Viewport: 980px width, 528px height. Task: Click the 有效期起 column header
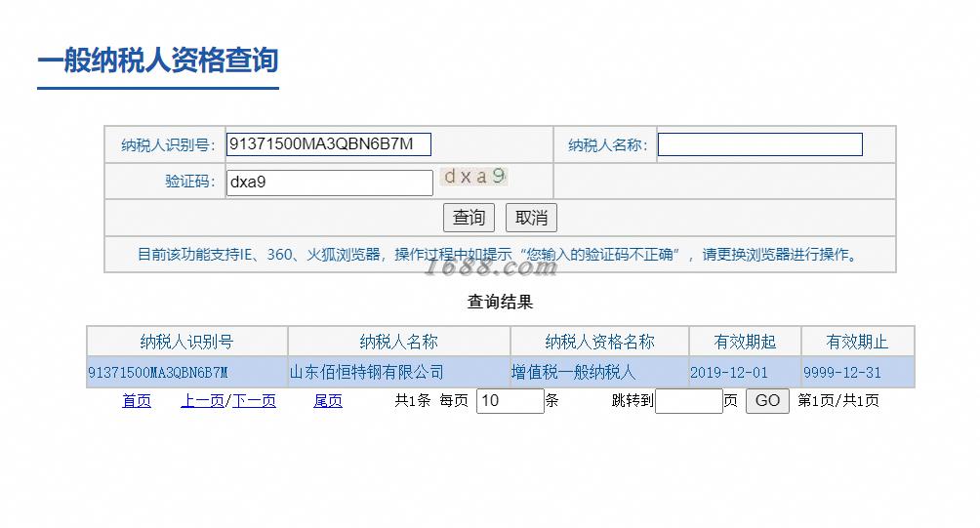(x=745, y=342)
